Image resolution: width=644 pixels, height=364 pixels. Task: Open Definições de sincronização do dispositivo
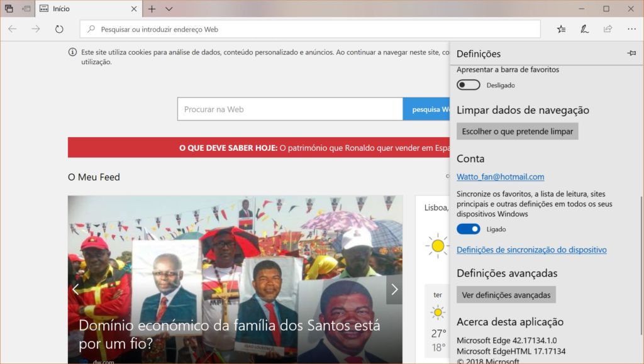531,250
